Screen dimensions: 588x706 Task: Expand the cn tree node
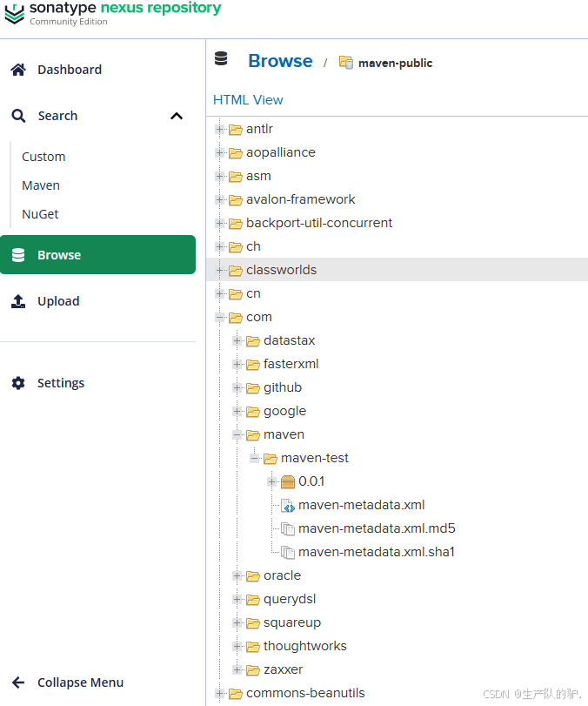click(x=219, y=294)
